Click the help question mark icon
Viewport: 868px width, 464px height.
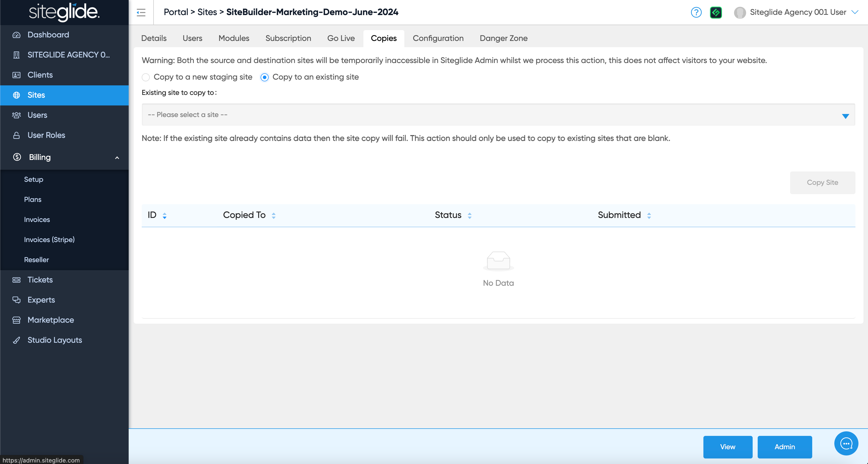point(696,13)
